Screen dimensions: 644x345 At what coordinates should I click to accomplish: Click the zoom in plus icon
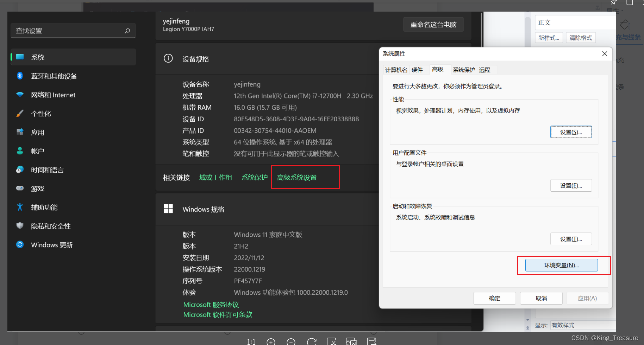pos(271,342)
